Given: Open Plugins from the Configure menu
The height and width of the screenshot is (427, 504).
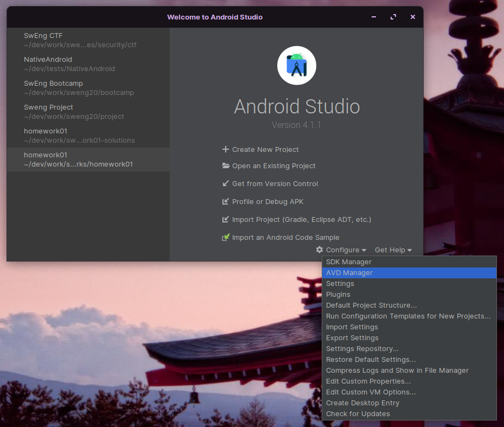Looking at the screenshot, I should click(409, 295).
